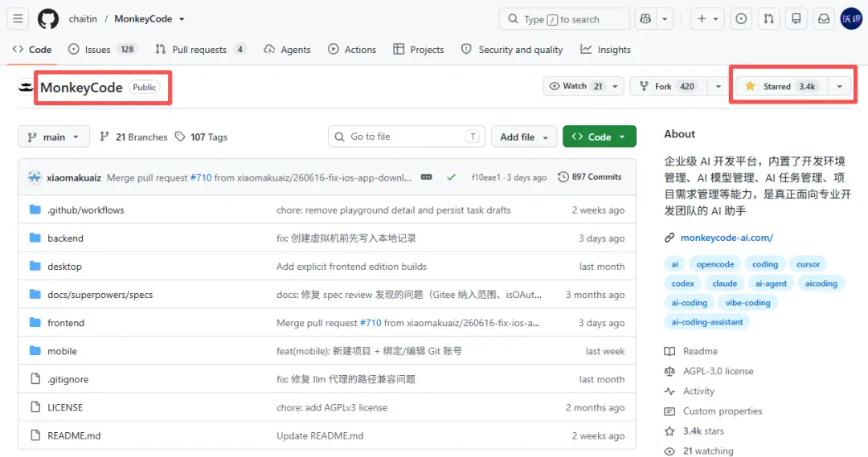
Task: Click the opencode topic tag
Action: point(715,264)
